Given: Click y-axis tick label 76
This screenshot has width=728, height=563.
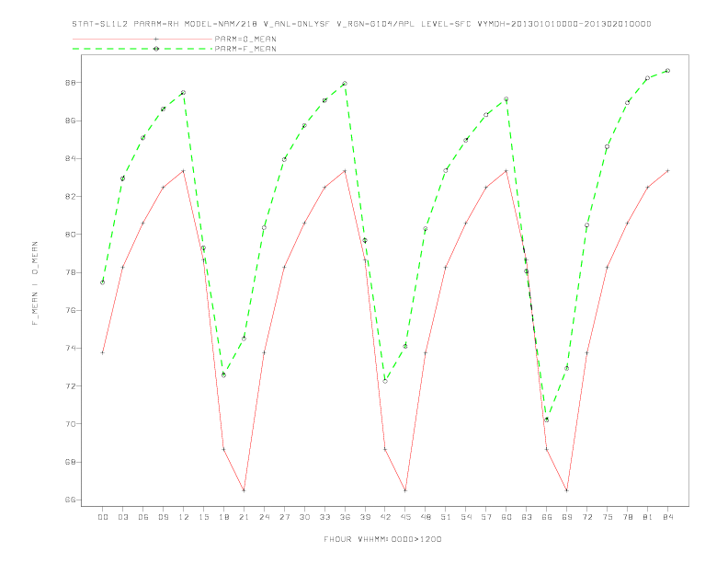Looking at the screenshot, I should click(70, 310).
